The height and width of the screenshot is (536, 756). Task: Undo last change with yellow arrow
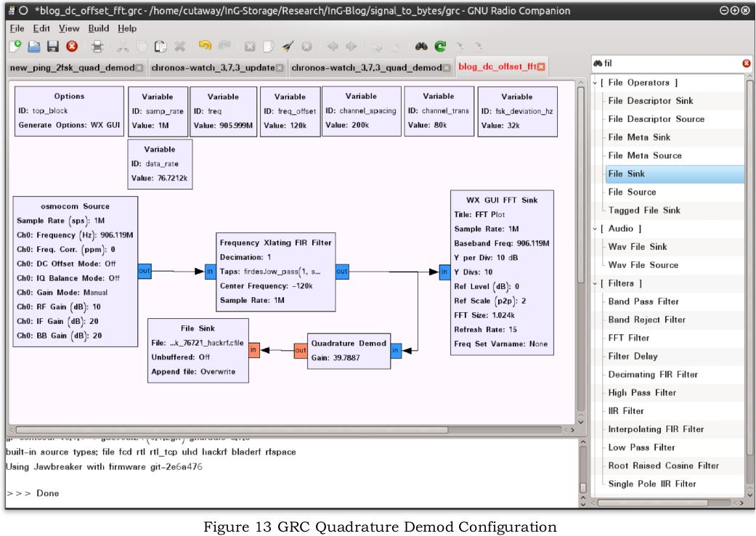(205, 46)
